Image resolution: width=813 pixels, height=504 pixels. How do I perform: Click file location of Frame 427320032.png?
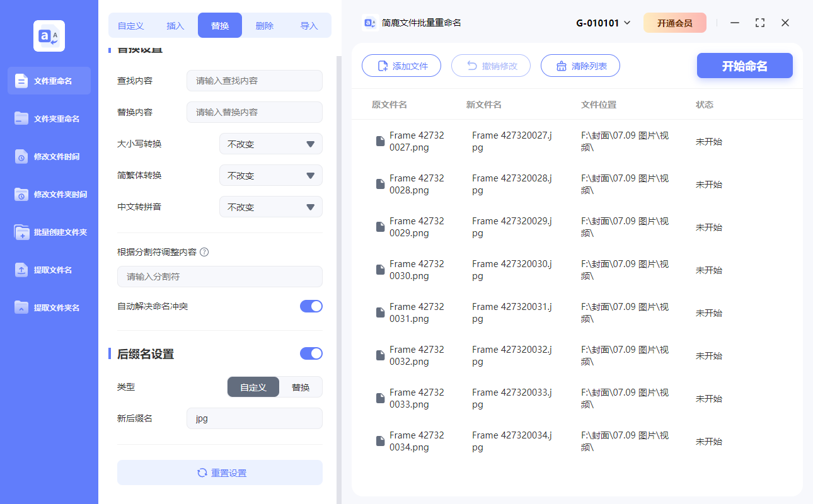625,355
